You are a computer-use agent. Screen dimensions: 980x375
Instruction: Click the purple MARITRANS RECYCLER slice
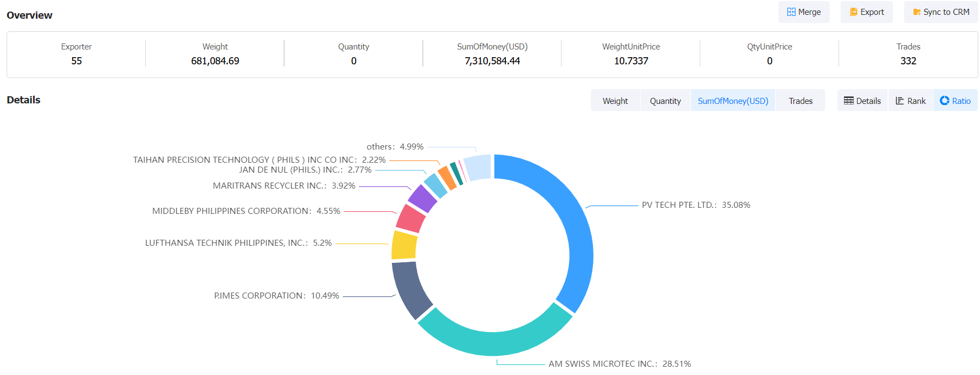point(422,198)
